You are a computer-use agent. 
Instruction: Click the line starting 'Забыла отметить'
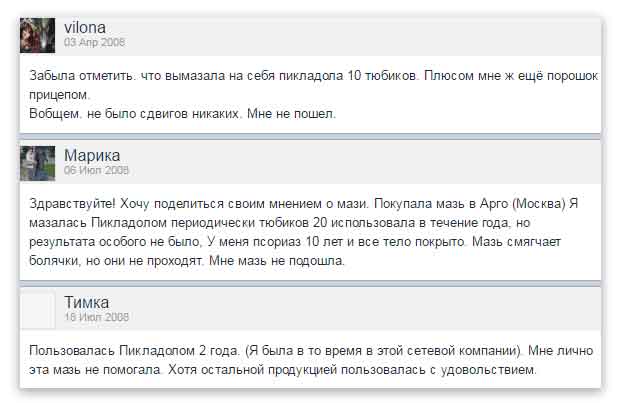click(x=314, y=76)
